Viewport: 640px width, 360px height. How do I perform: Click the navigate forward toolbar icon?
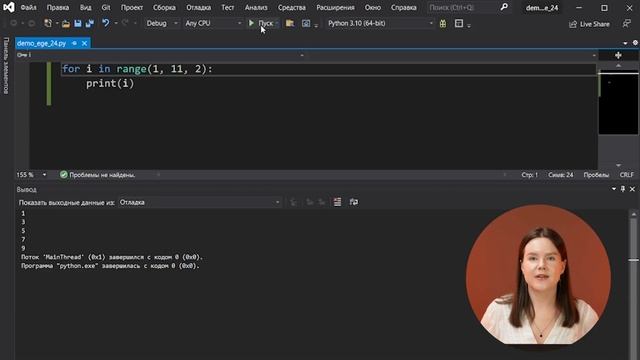pyautogui.click(x=31, y=23)
